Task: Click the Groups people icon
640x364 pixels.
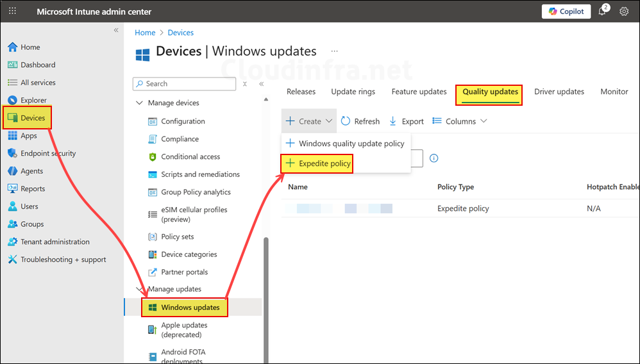Action: click(13, 224)
